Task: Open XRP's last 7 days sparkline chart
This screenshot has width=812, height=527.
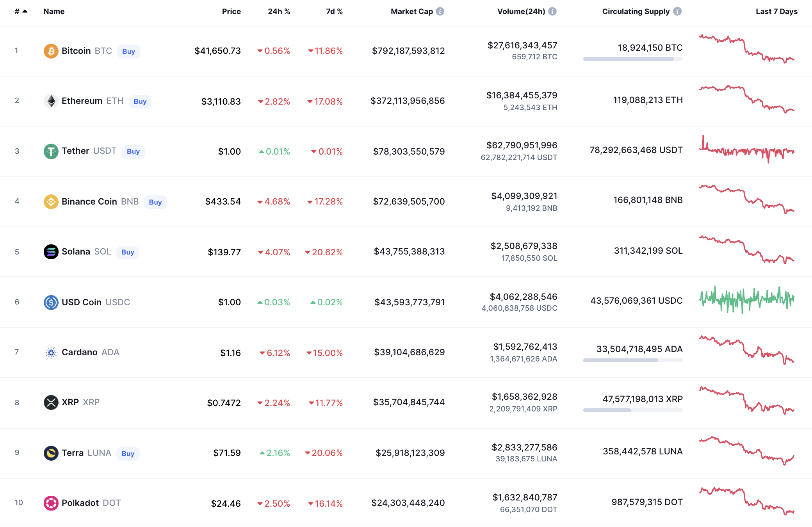Action: tap(746, 400)
